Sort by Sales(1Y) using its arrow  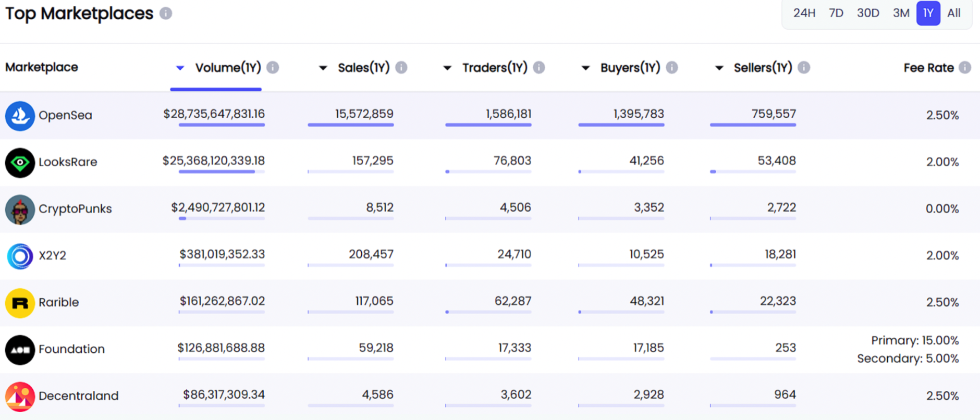point(323,68)
